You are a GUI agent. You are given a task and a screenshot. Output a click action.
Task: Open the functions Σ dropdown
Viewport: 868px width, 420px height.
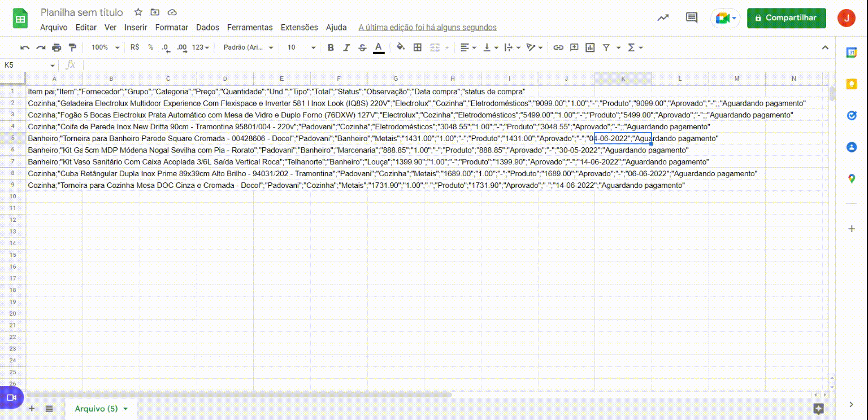coord(635,47)
